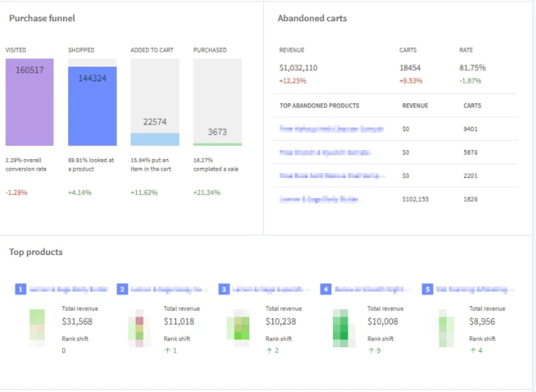The width and height of the screenshot is (536, 392).
Task: Open the blurred product link ranked 4
Action: [372, 289]
